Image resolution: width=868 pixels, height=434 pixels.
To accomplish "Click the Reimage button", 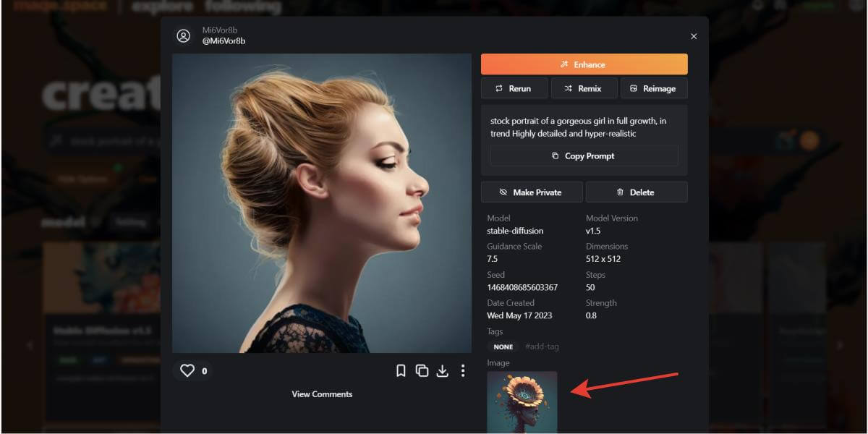I will [x=654, y=88].
